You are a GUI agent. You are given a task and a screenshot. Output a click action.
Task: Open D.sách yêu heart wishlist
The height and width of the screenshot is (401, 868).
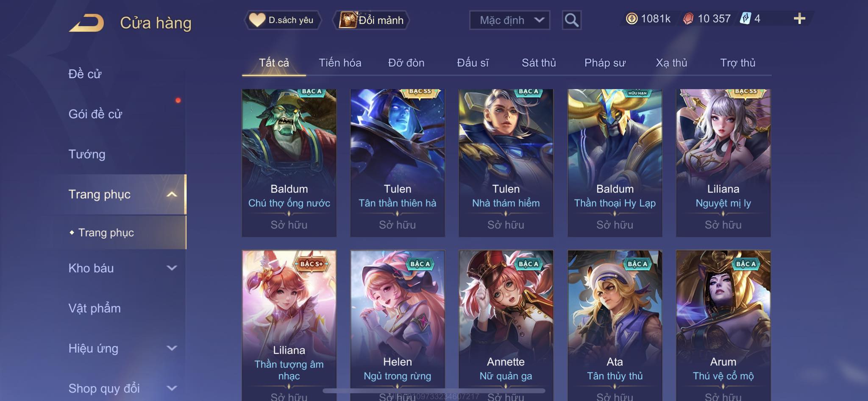click(x=282, y=20)
